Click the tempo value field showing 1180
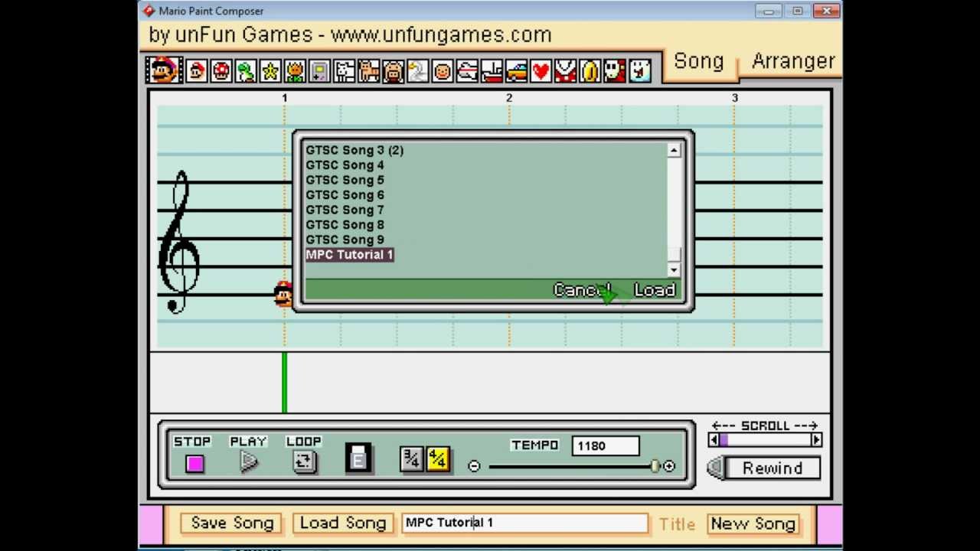The image size is (980, 551). point(606,445)
